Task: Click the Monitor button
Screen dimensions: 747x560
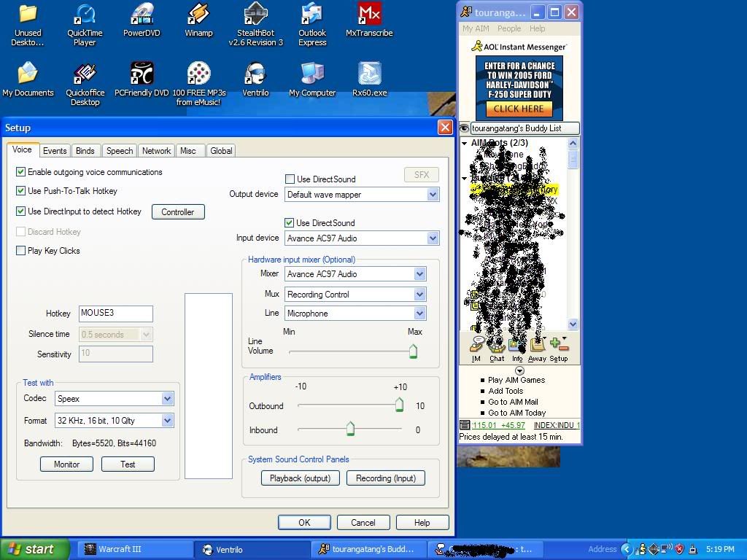Action: click(66, 464)
